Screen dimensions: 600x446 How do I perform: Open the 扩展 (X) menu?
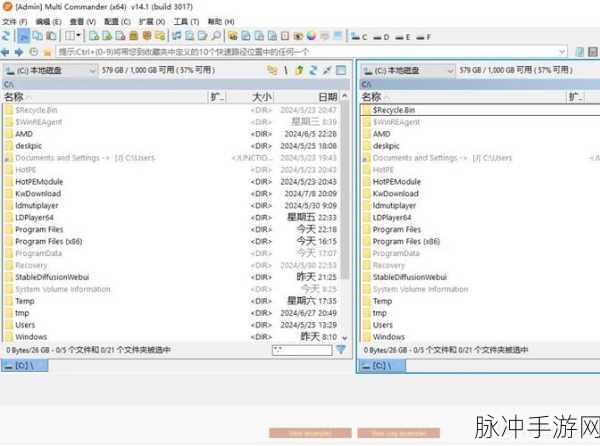pos(152,21)
